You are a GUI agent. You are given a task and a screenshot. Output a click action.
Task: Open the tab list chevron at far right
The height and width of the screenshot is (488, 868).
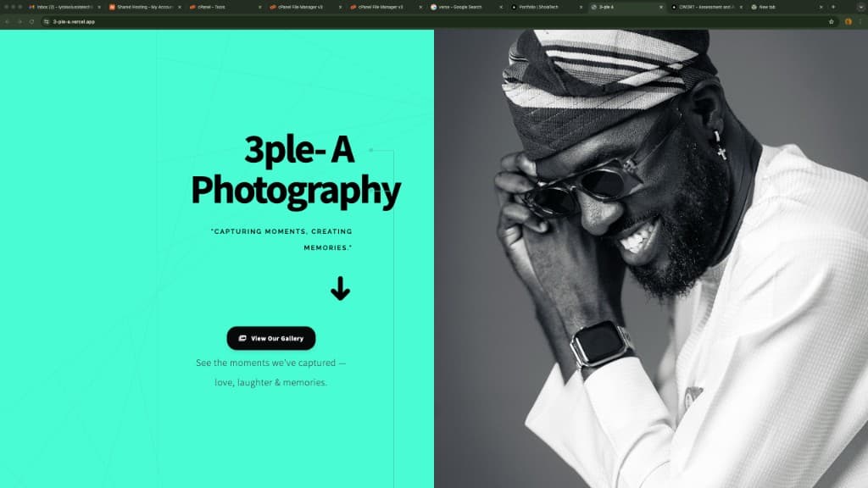click(860, 8)
